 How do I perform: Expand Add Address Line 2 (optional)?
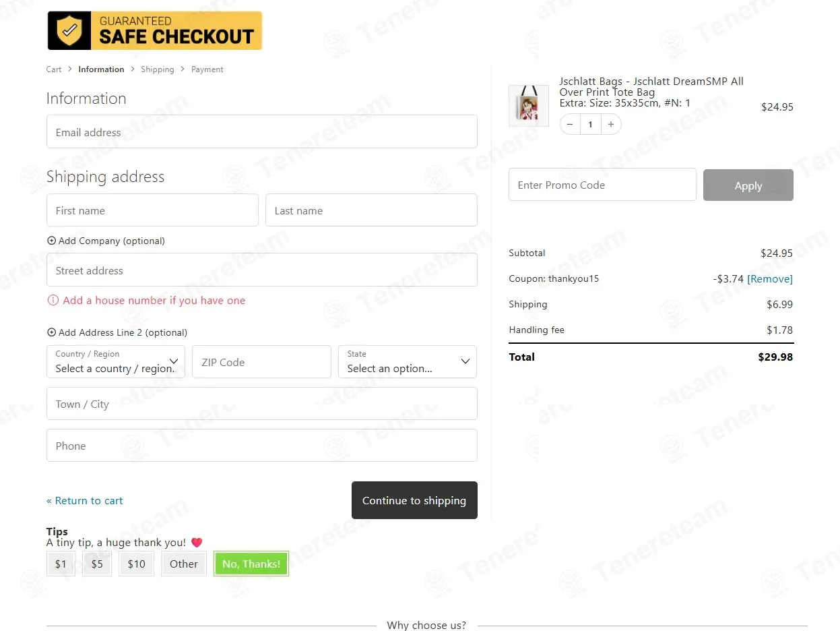click(x=117, y=332)
